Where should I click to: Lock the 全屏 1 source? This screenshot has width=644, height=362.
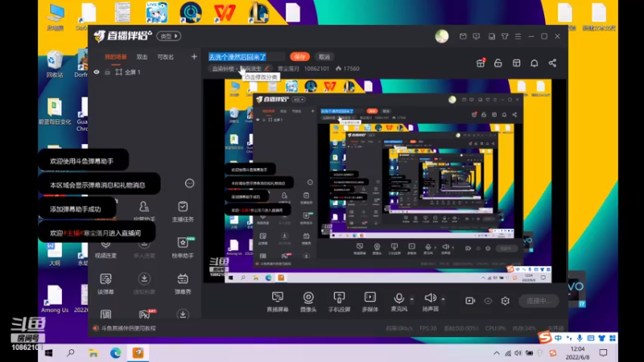[x=107, y=72]
